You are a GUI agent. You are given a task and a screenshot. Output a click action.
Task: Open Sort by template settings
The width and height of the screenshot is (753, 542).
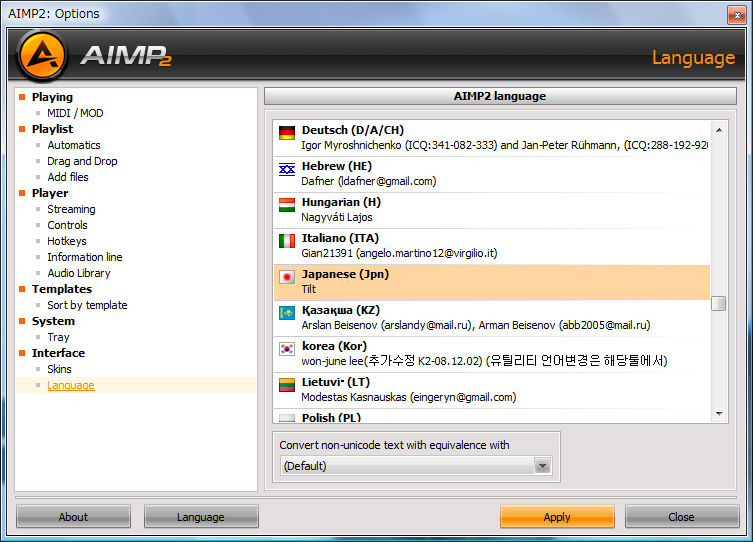click(x=87, y=305)
